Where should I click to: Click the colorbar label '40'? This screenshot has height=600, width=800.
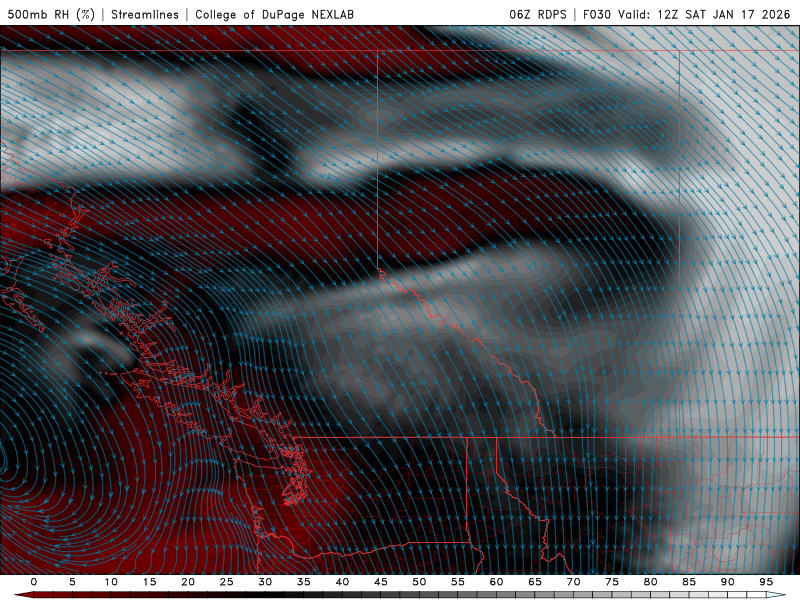pyautogui.click(x=342, y=582)
